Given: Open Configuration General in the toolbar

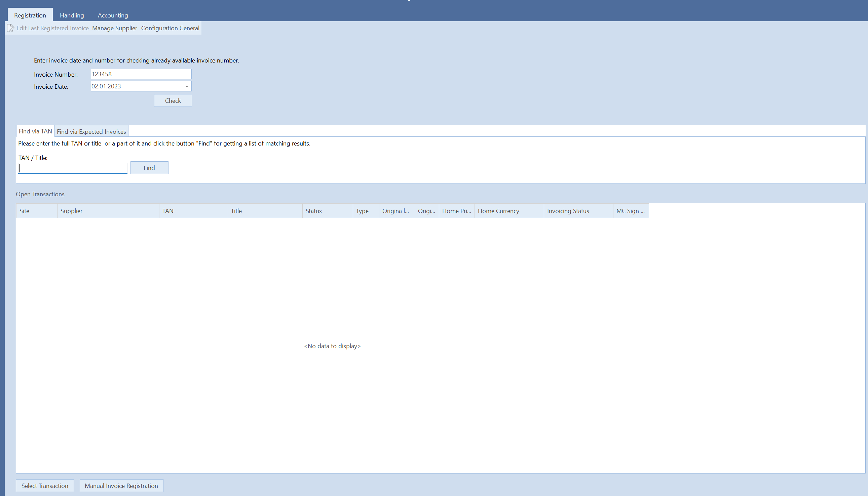Looking at the screenshot, I should [x=170, y=28].
